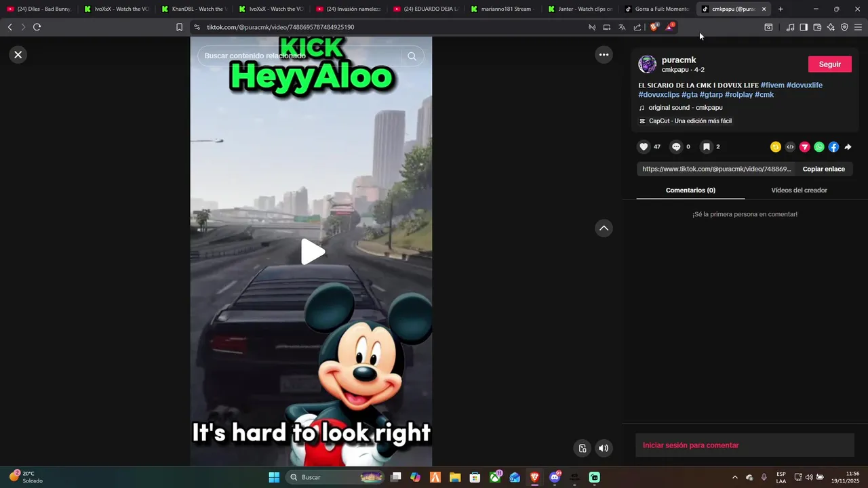Open Brave VPN shield icon

844,27
